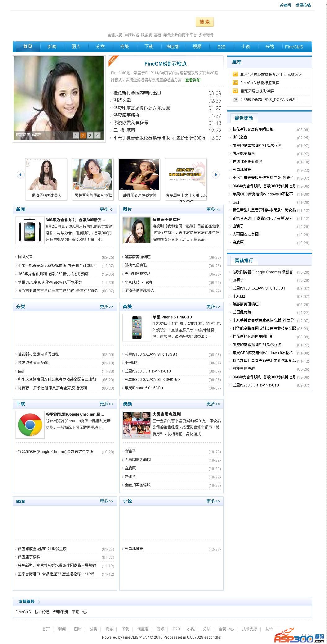Open 技术支持 in footer navigation

point(249,629)
